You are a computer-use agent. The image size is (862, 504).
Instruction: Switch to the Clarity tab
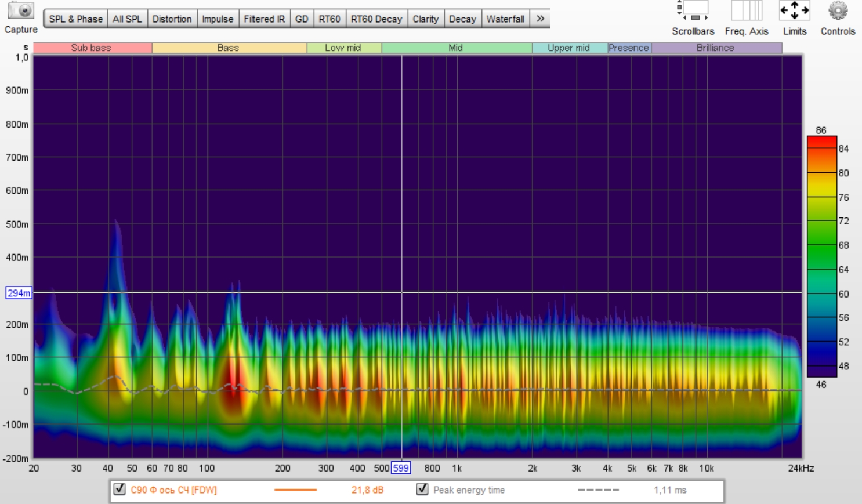click(426, 19)
